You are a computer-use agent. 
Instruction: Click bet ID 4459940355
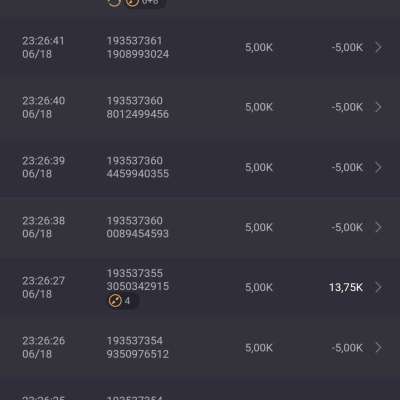point(137,174)
